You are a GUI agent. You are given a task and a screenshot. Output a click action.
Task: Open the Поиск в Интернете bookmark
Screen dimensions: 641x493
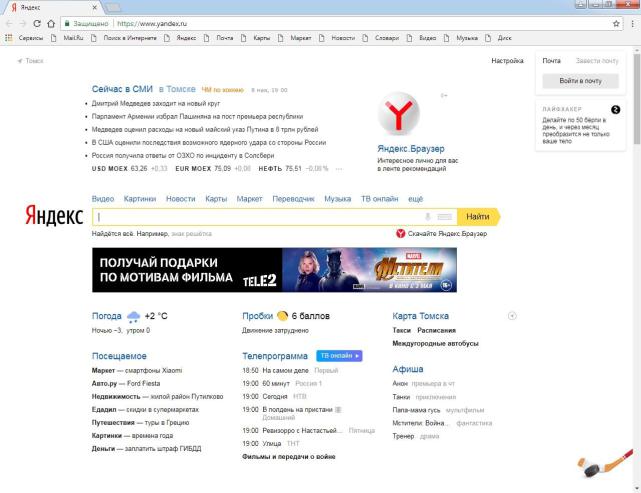tap(130, 38)
